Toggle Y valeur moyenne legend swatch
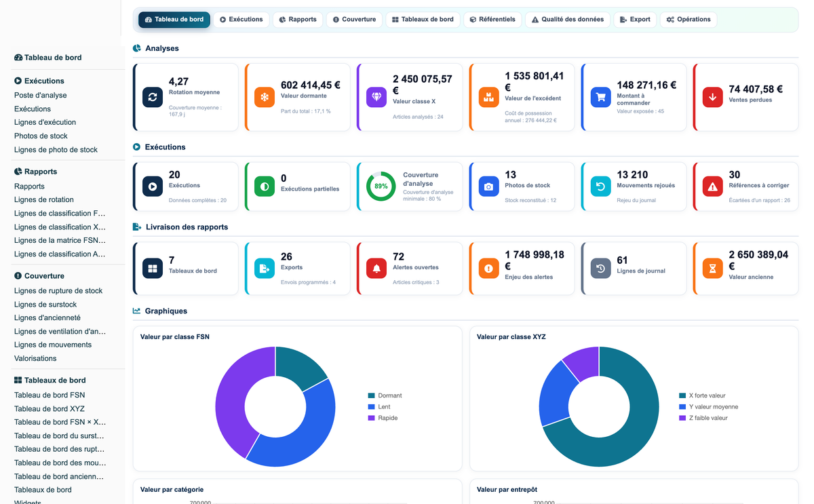 pos(682,407)
